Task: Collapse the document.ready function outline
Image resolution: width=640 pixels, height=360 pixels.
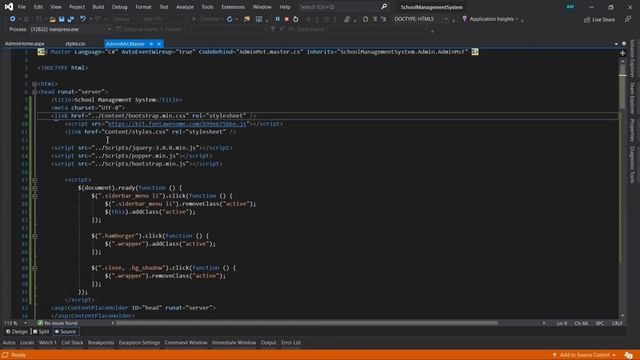Action: click(35, 188)
